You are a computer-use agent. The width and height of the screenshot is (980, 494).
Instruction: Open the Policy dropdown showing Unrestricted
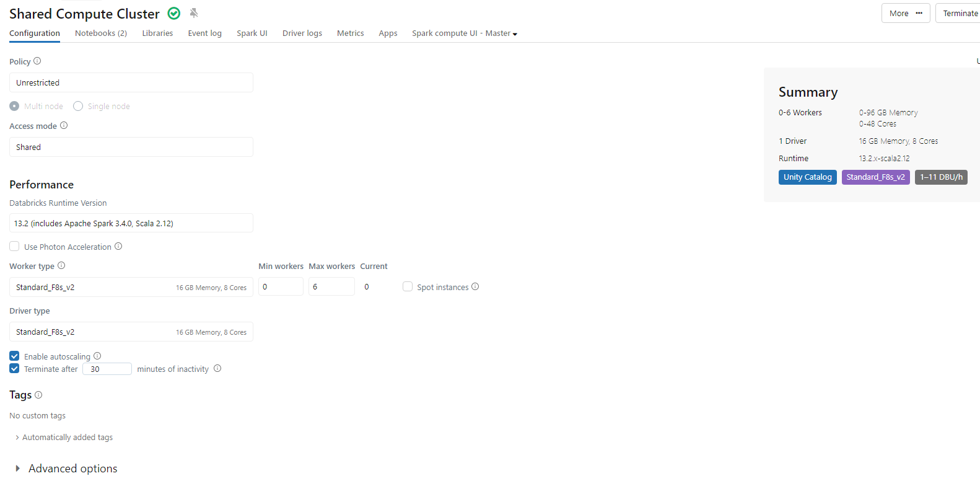click(131, 82)
